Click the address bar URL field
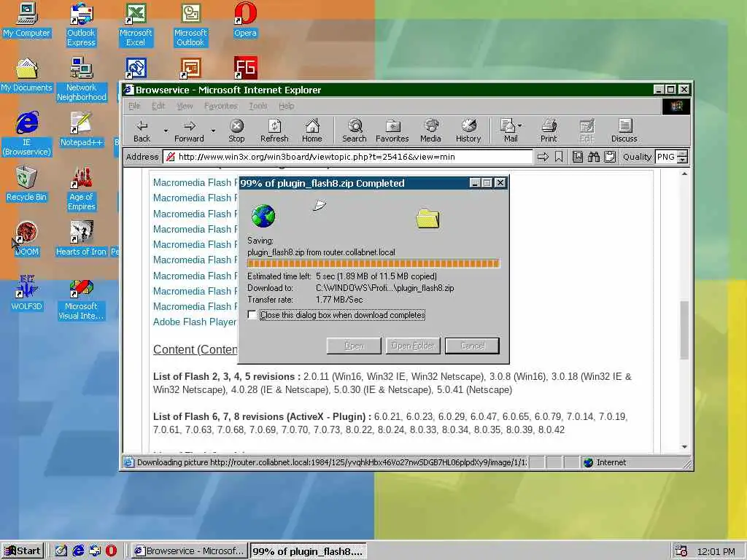This screenshot has width=747, height=560. [348, 157]
